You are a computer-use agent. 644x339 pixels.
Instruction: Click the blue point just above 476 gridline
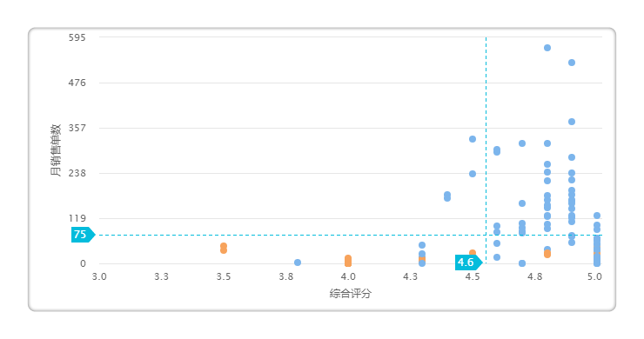point(571,63)
